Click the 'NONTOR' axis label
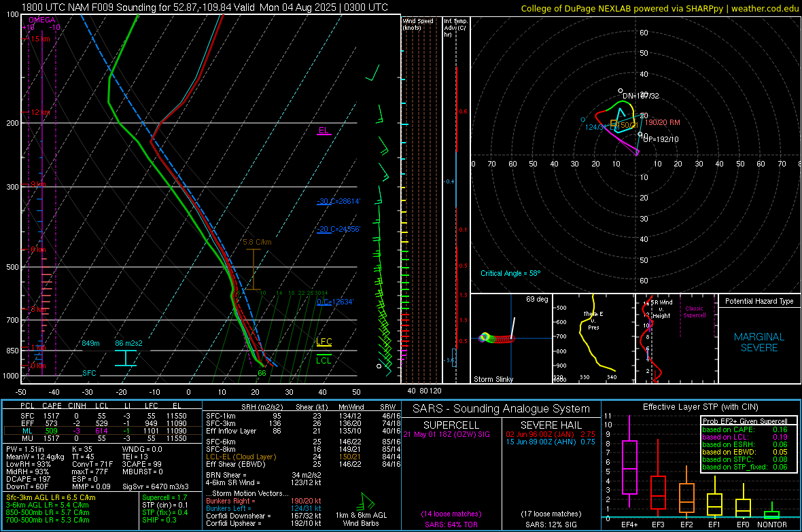 tap(772, 525)
